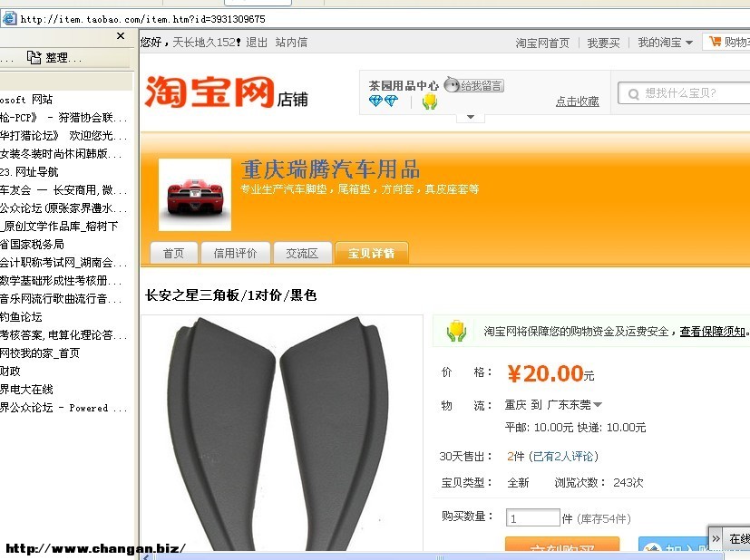The width and height of the screenshot is (750, 560).
Task: Open favorite 界电大在线
Action: point(26,390)
